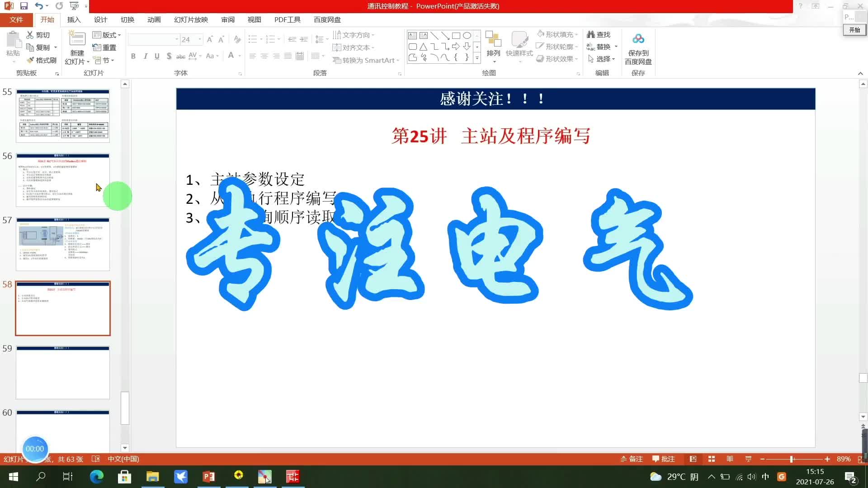Select the Format Painter (格式刷) tool
The width and height of the screenshot is (868, 488).
coord(42,60)
